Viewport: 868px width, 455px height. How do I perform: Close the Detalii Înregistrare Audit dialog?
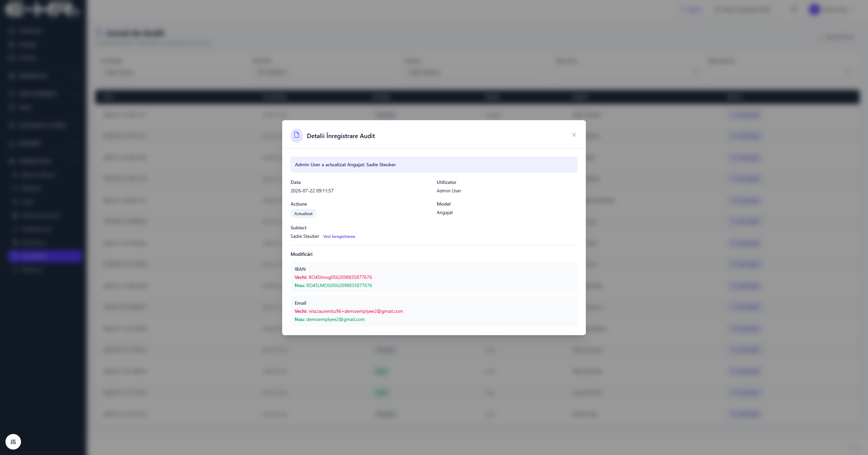(574, 135)
